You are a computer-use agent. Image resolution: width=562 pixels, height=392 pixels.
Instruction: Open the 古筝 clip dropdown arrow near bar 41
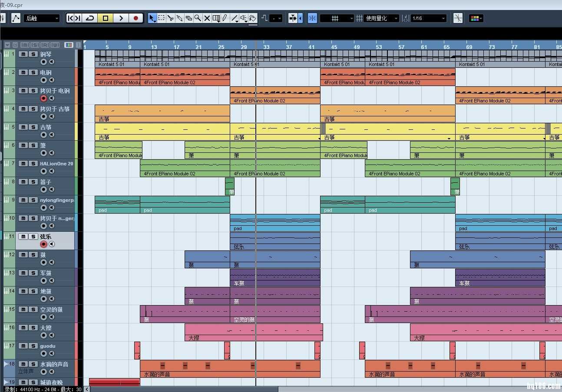(x=318, y=138)
